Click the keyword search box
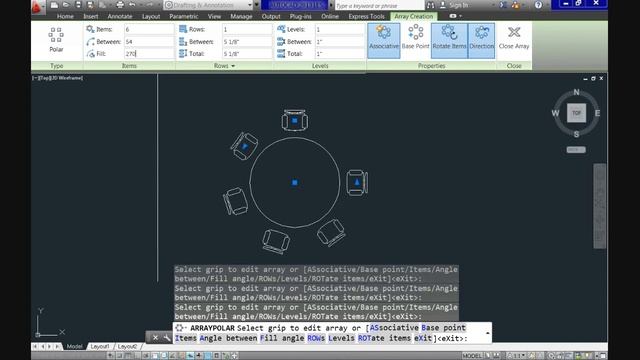The width and height of the screenshot is (640, 360). 380,5
